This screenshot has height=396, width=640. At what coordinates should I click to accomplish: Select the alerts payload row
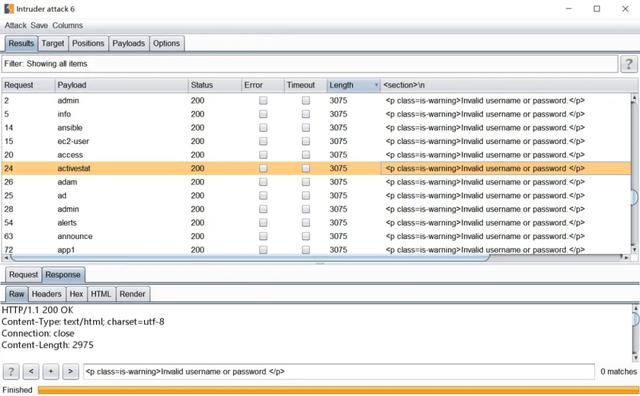[x=316, y=222]
